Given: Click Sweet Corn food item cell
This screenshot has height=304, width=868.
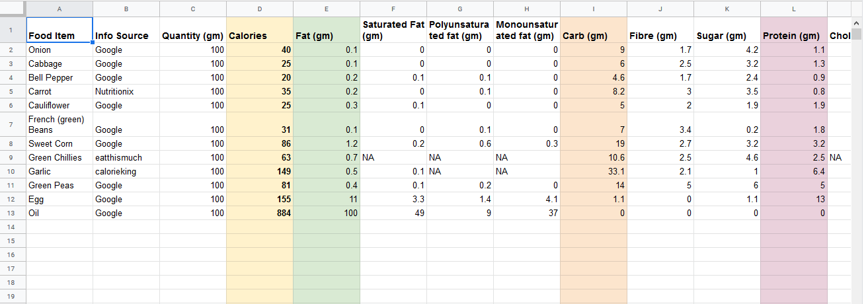Looking at the screenshot, I should (59, 143).
